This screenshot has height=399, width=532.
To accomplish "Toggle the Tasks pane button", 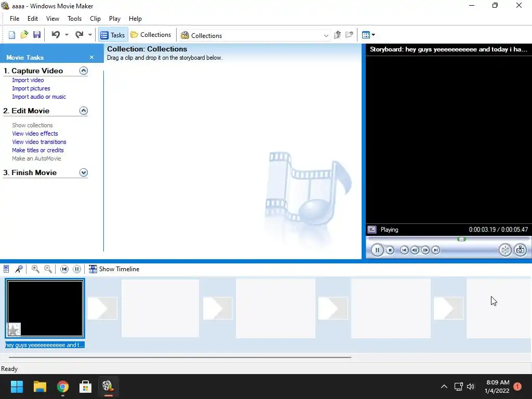I will (x=113, y=35).
